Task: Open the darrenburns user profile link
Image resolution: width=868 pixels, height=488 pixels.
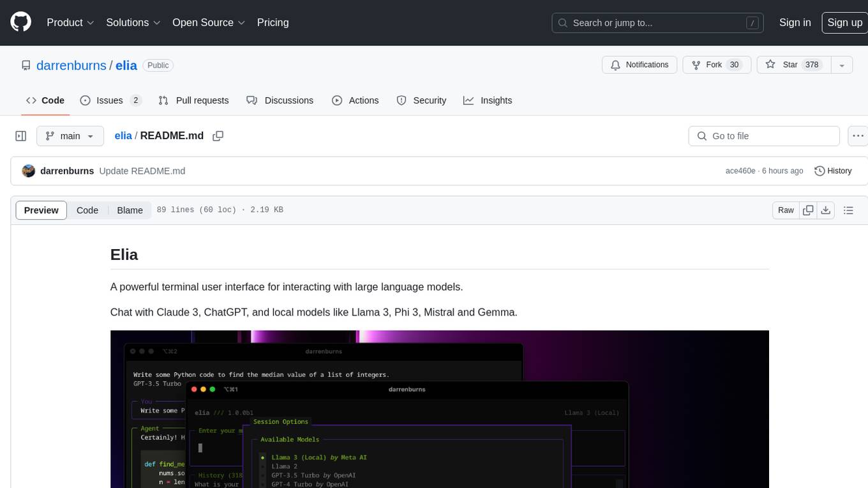Action: tap(71, 65)
